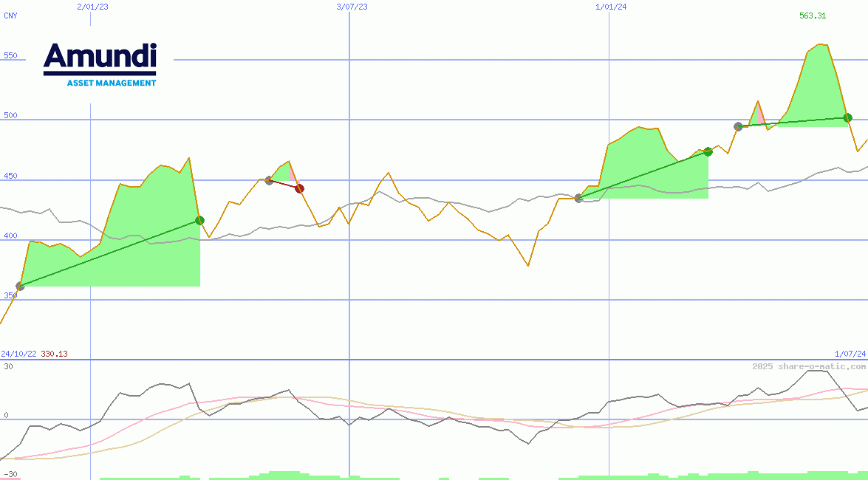The image size is (868, 480).
Task: Select the grey entry dot just before 1/01/24
Action: pos(578,198)
